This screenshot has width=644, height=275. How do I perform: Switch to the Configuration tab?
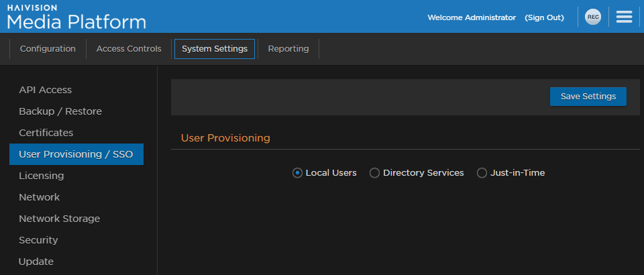pos(48,49)
